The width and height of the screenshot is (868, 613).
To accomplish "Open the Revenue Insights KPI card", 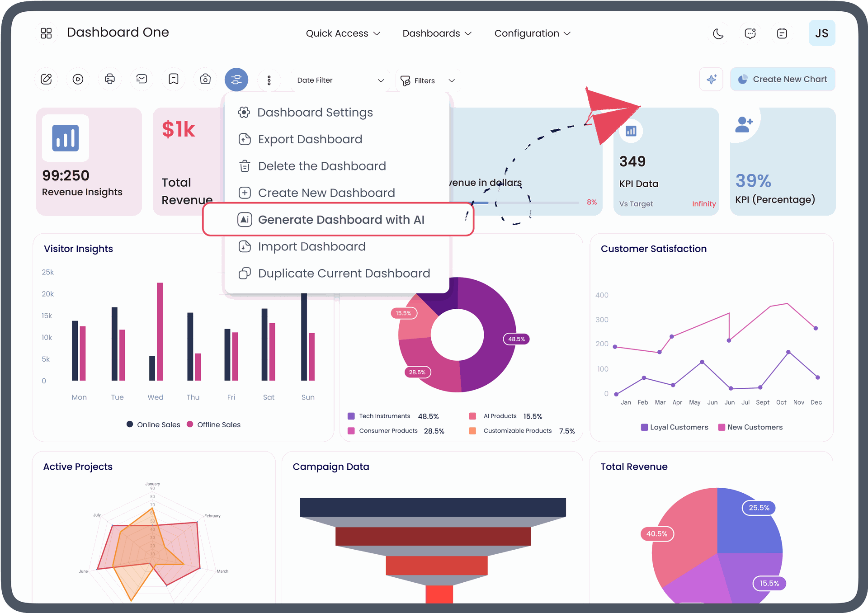I will 89,162.
